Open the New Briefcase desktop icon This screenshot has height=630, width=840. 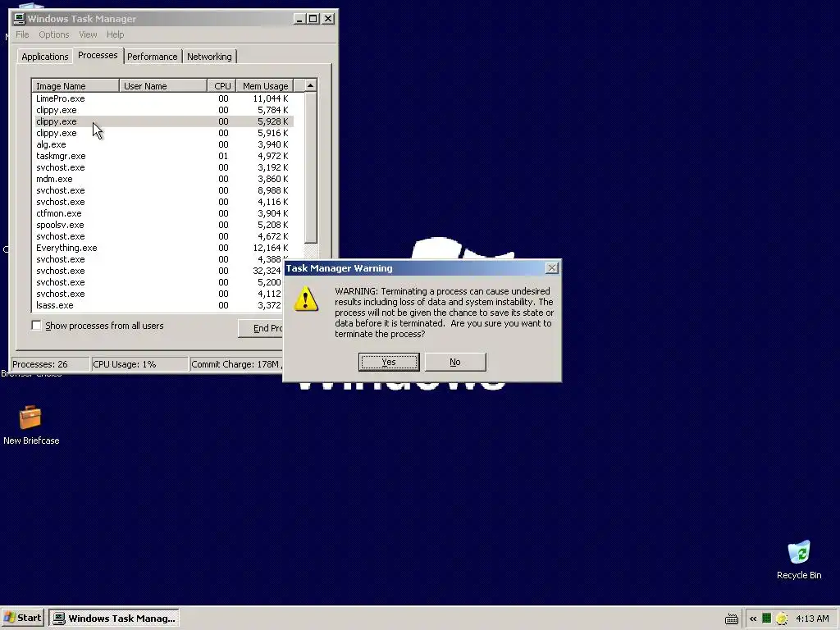tap(30, 425)
